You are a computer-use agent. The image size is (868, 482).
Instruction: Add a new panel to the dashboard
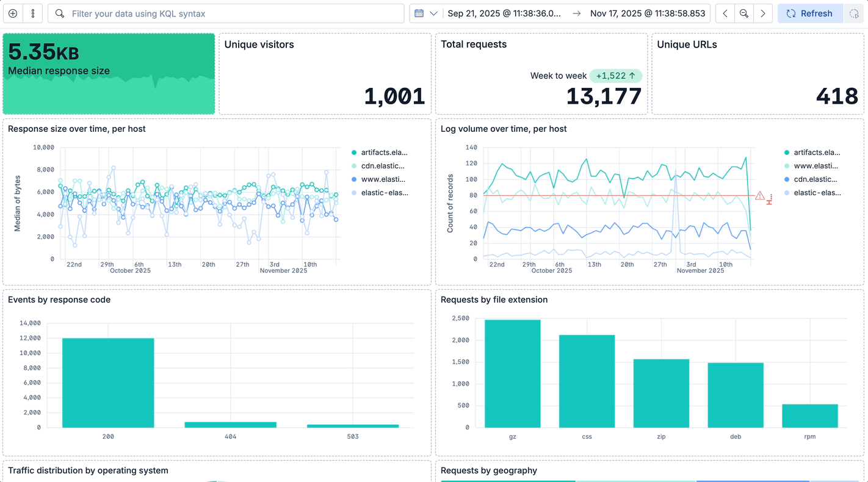point(12,13)
